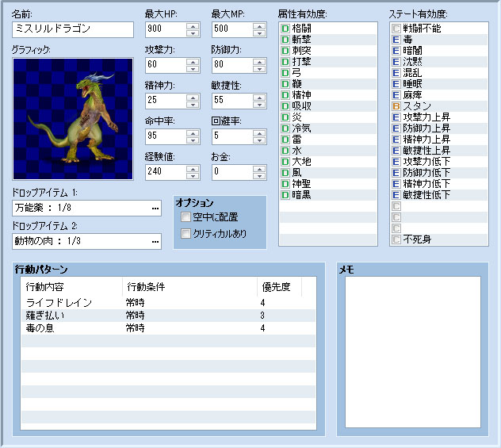The width and height of the screenshot is (501, 448).
Task: Click the rank icon beside 不死身 state
Action: pyautogui.click(x=396, y=239)
